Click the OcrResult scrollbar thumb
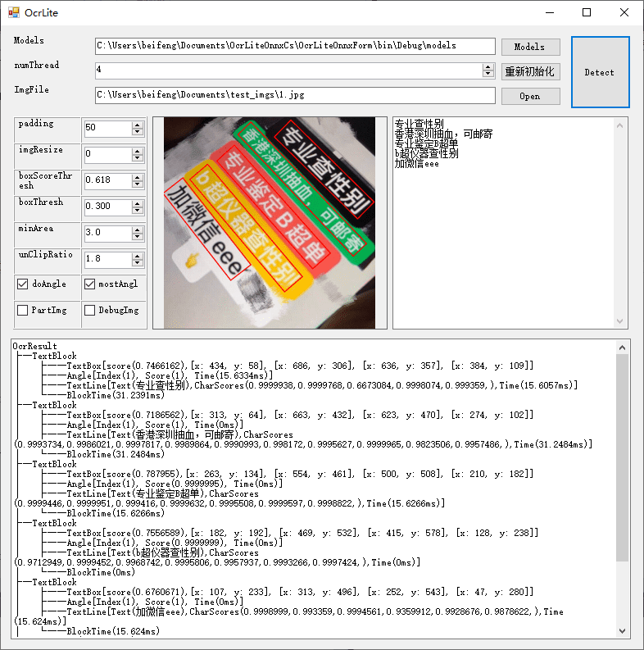The width and height of the screenshot is (644, 650). tap(622, 457)
